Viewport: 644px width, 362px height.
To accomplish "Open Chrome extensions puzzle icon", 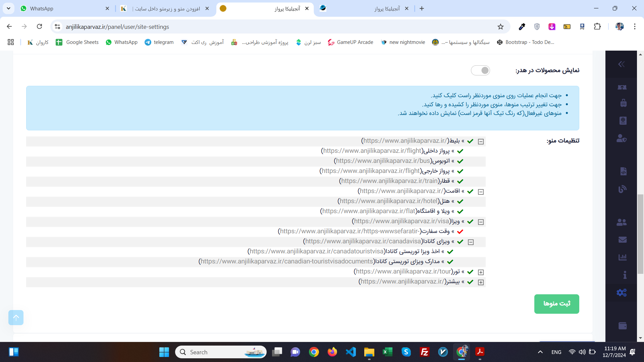I will (597, 26).
